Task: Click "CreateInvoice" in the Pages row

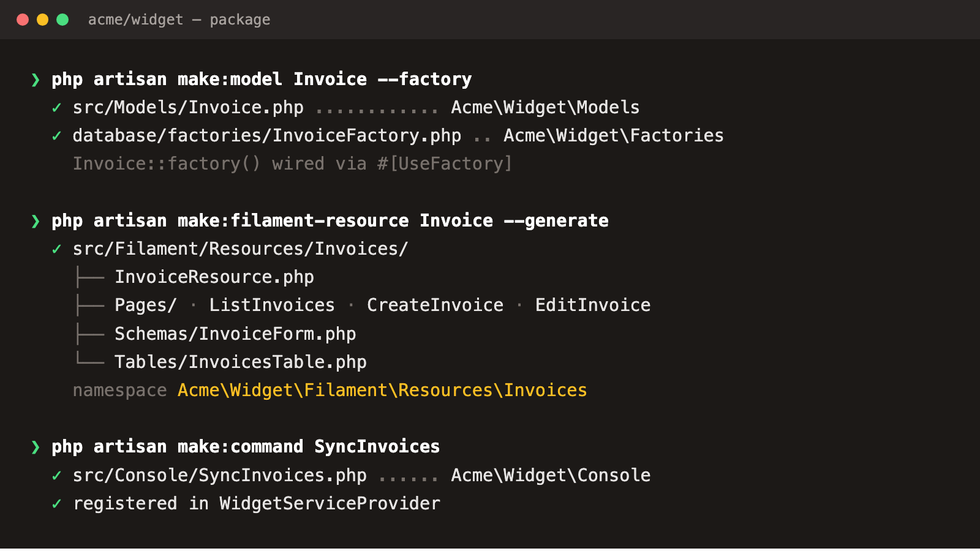Action: click(435, 305)
